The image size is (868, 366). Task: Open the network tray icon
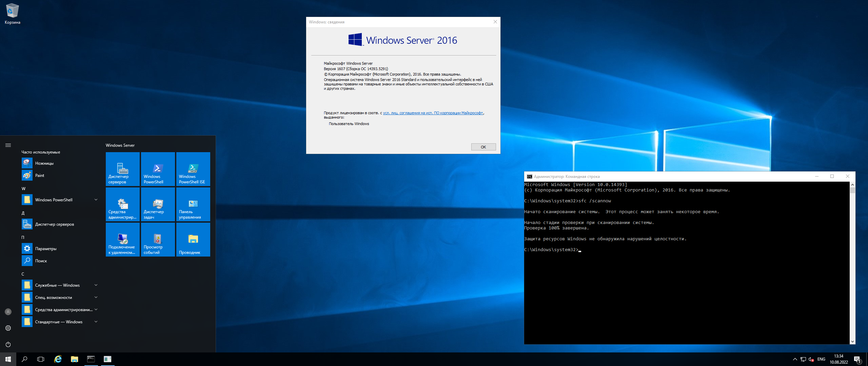tap(803, 360)
